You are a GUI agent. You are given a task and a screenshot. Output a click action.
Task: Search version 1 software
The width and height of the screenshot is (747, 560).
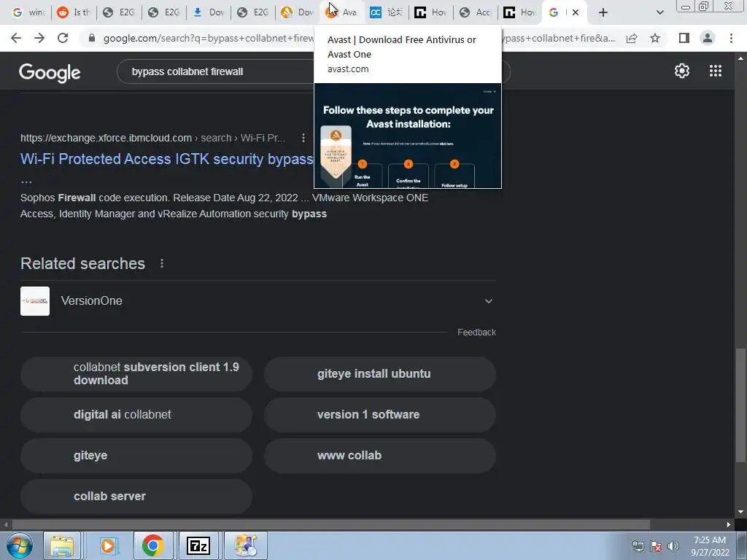[x=379, y=415]
